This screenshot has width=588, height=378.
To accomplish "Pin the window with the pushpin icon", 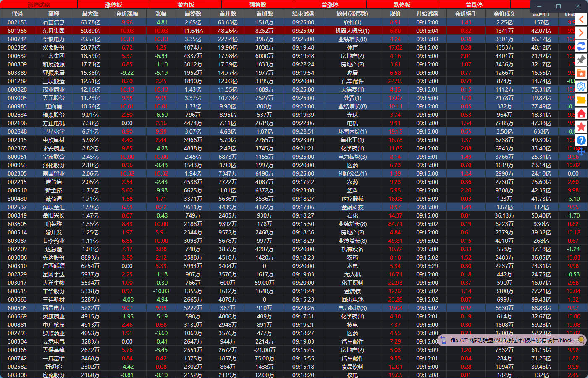I will [x=581, y=60].
